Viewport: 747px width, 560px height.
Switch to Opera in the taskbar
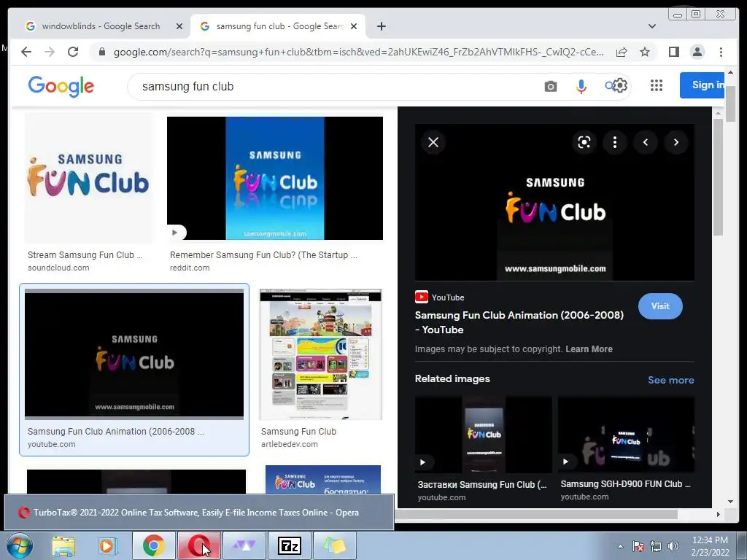point(198,545)
